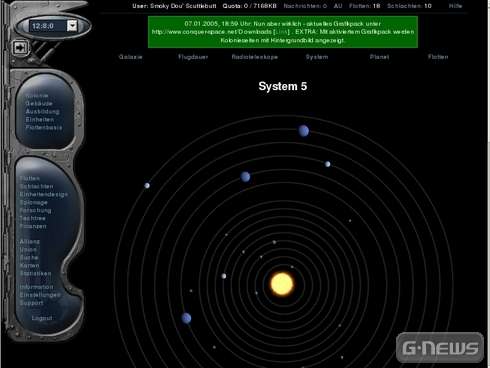
Task: Follow the Link in the green announcement
Action: pos(281,32)
